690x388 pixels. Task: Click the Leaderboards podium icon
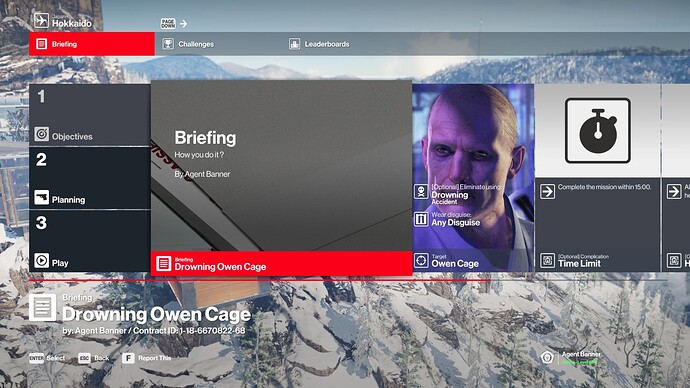(x=294, y=44)
